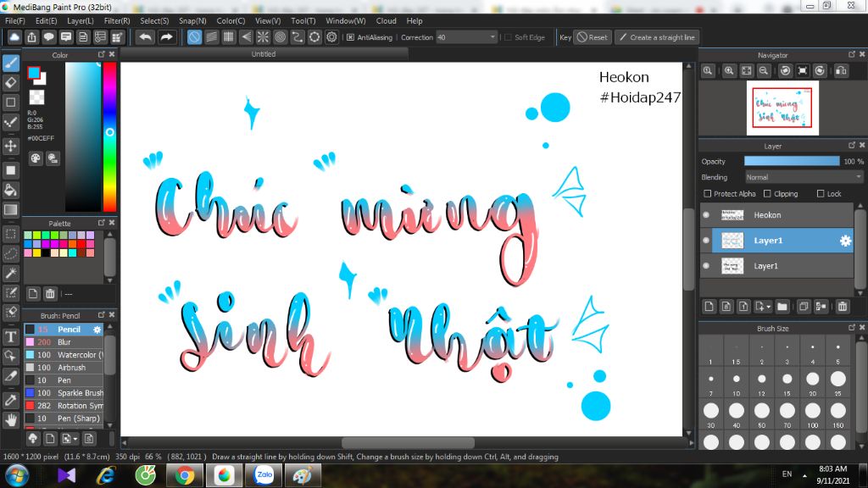
Task: Select the Bucket fill tool
Action: [x=11, y=191]
